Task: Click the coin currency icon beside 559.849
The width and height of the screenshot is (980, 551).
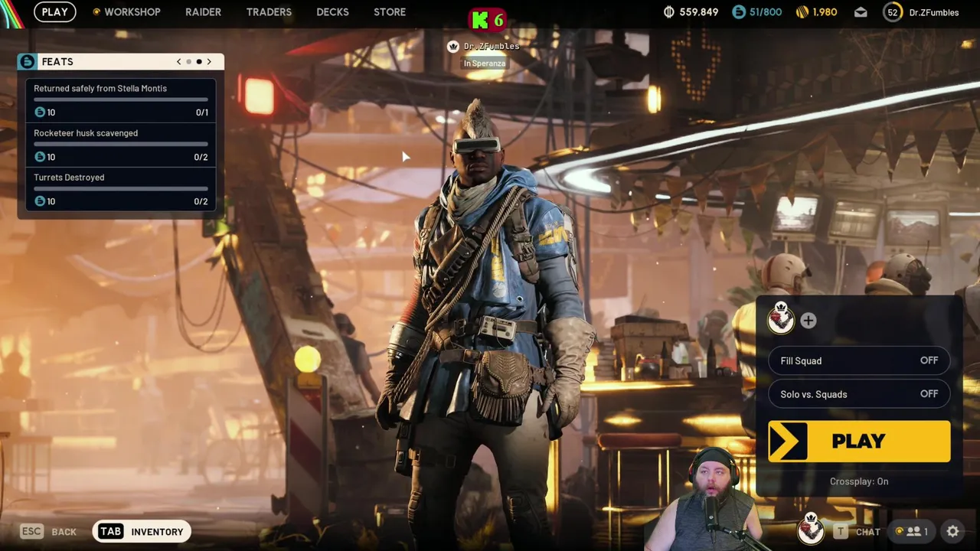Action: pos(668,12)
